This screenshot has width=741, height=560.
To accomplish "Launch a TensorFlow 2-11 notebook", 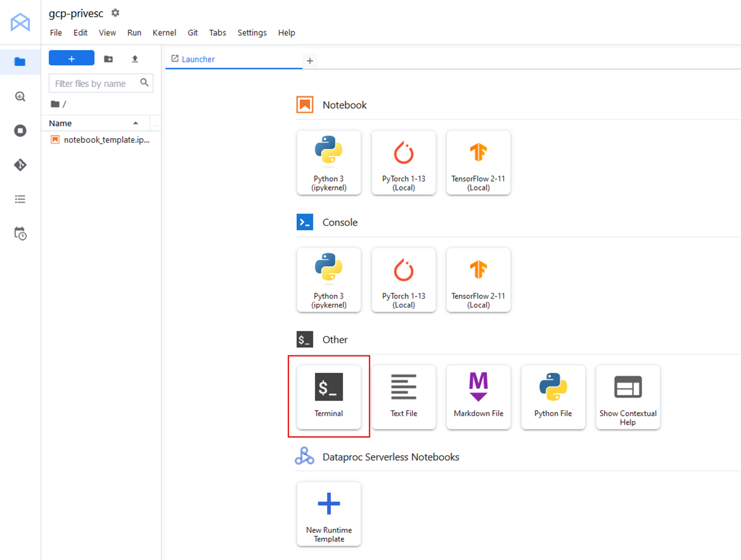I will click(478, 163).
